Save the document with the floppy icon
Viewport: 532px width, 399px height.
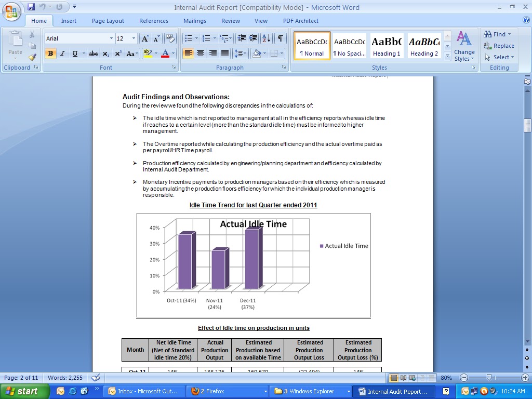point(31,6)
